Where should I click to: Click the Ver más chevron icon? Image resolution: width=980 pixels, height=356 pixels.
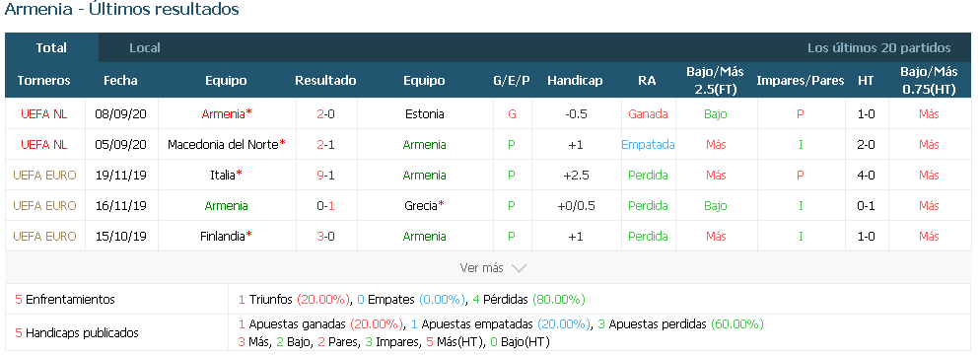click(x=519, y=268)
